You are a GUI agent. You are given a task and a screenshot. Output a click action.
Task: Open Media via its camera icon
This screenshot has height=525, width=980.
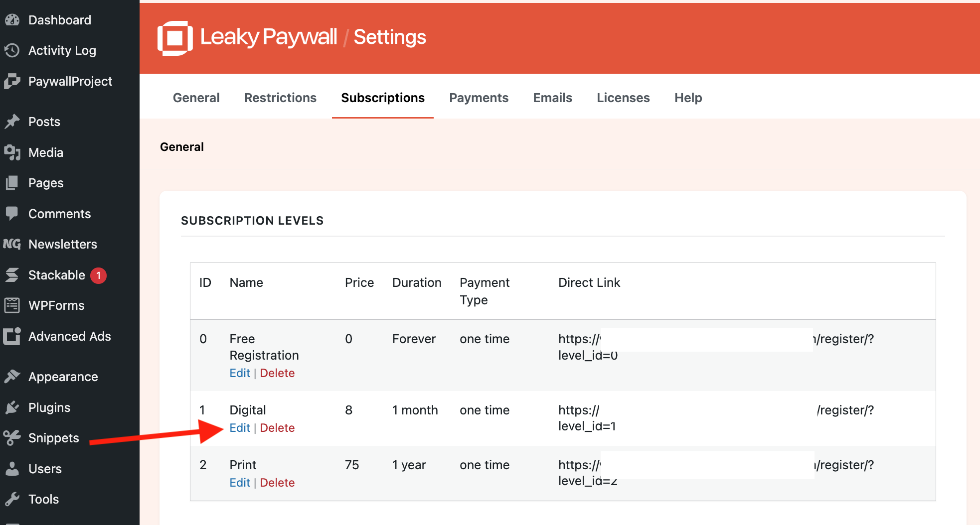tap(12, 152)
